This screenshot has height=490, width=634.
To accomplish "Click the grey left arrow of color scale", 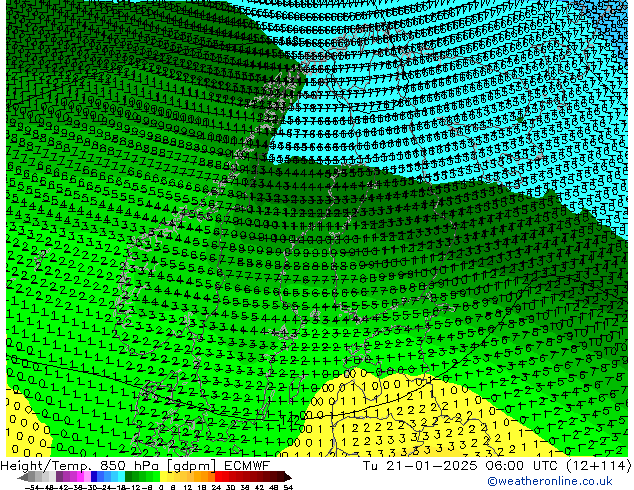I will [23, 476].
